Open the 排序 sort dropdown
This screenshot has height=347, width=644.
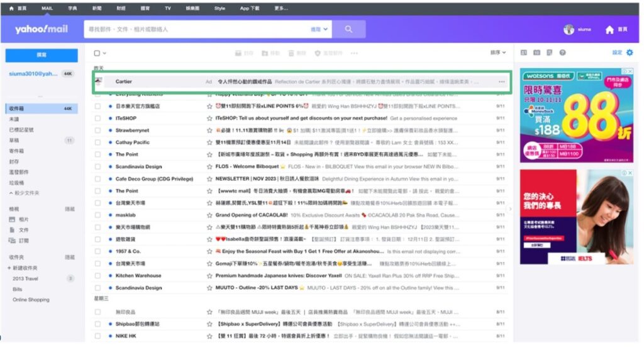click(498, 53)
